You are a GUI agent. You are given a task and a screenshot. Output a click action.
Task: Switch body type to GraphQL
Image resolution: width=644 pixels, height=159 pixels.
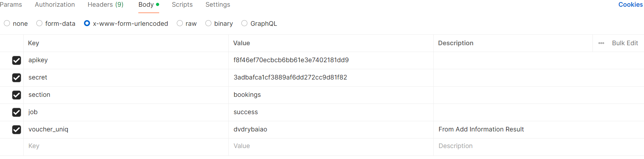pyautogui.click(x=245, y=23)
